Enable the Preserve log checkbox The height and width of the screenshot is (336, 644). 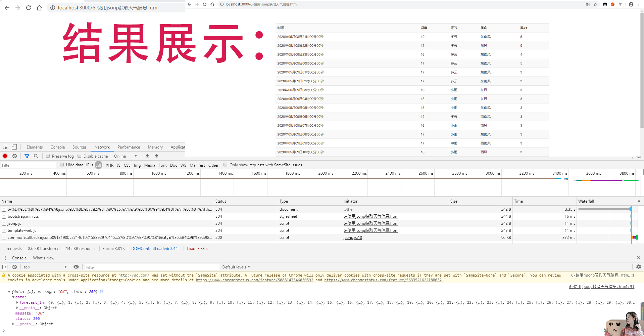tap(47, 156)
